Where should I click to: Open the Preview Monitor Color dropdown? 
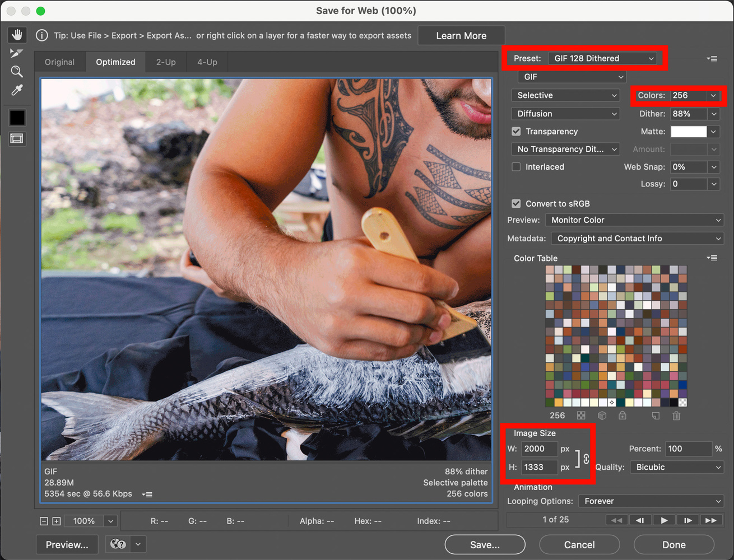(635, 220)
